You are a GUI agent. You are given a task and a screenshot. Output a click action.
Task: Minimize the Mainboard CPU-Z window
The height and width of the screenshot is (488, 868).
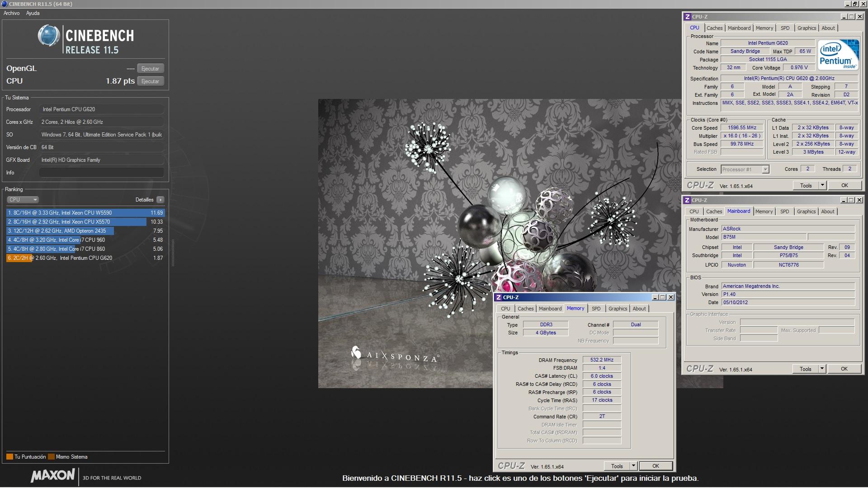pyautogui.click(x=844, y=200)
